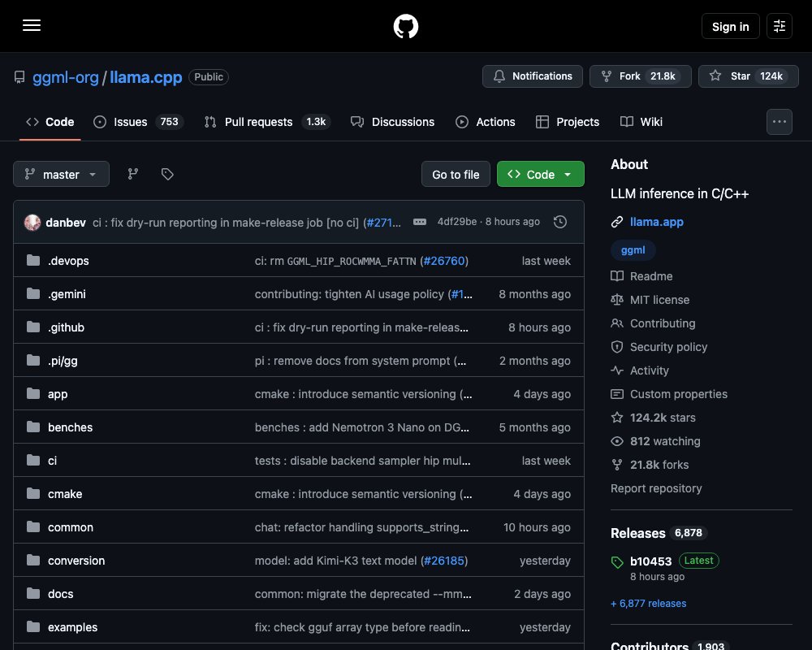
Task: Open the benches Nemotron commit message
Action: (x=362, y=427)
